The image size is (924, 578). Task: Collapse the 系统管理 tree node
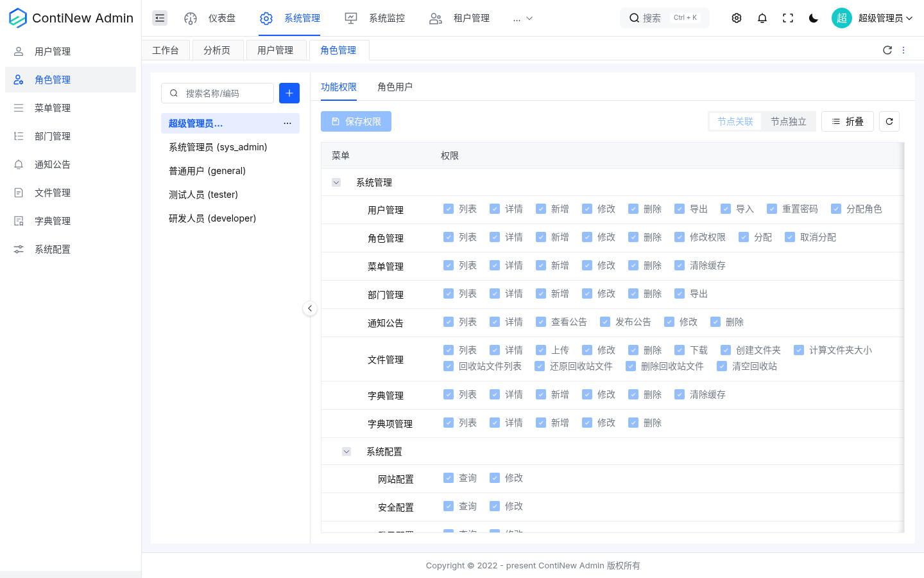coord(336,182)
